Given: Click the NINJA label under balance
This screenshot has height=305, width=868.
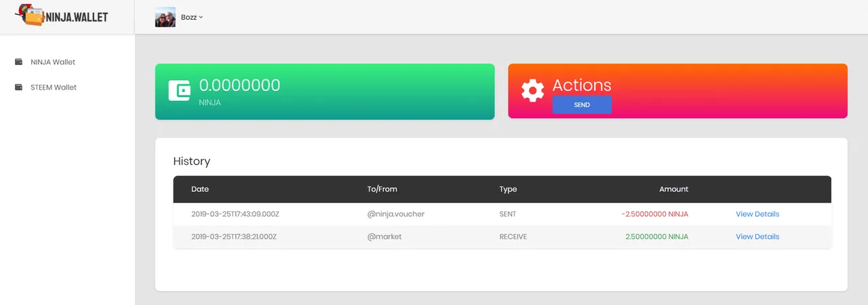Looking at the screenshot, I should (210, 102).
